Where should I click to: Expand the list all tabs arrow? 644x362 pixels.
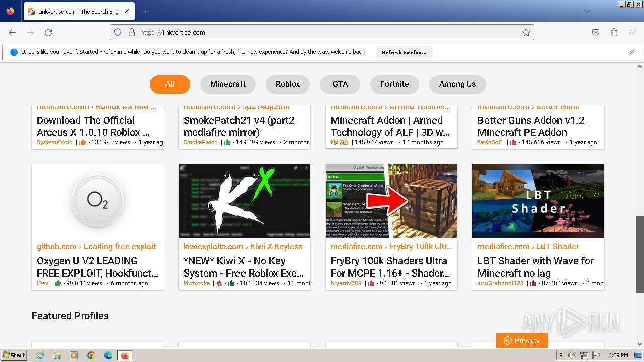[x=587, y=11]
